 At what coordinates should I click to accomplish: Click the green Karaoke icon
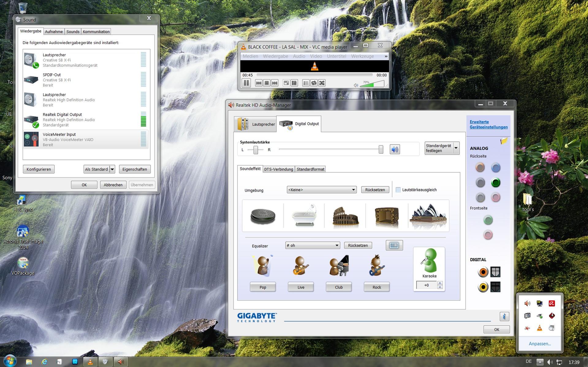tap(429, 260)
